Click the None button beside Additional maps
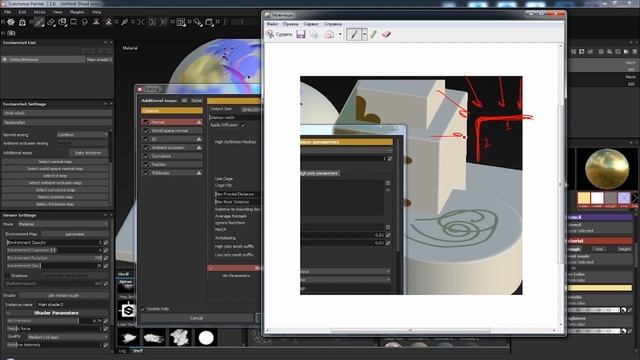This screenshot has height=360, width=640. [x=197, y=100]
